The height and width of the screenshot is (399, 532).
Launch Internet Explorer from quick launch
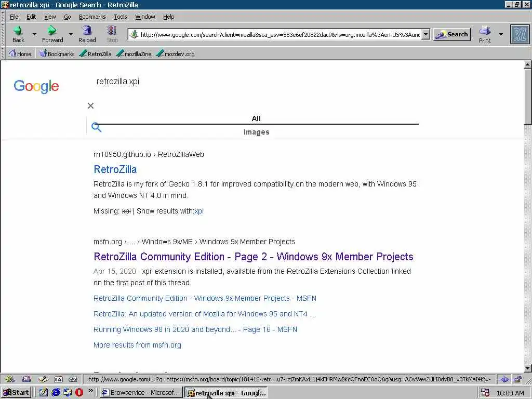(x=56, y=393)
